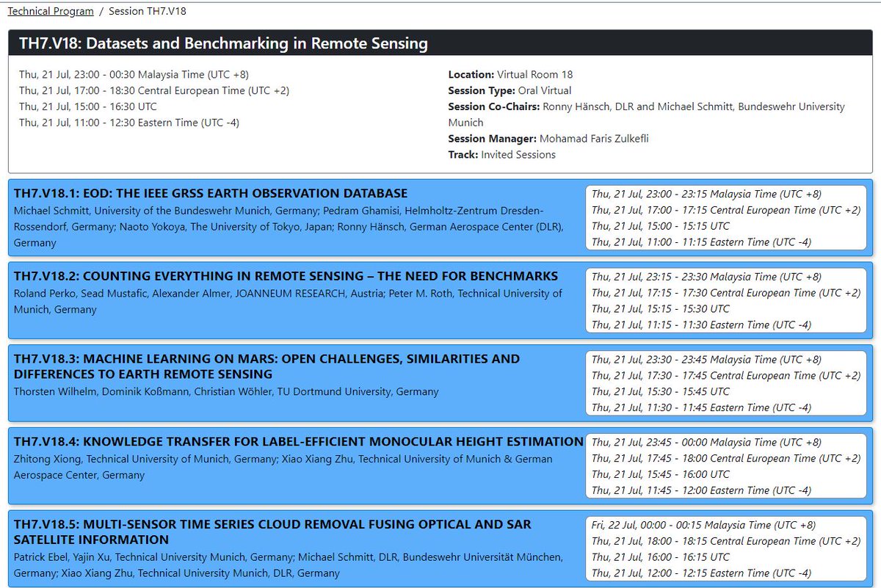Click '11:00 - 11:15 Eastern Time' for paper TH7.V18.1

point(701,242)
